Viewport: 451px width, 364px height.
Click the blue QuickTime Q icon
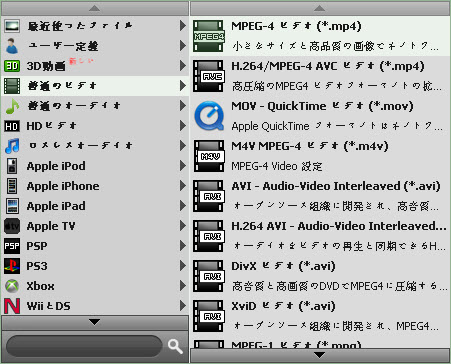pyautogui.click(x=209, y=116)
